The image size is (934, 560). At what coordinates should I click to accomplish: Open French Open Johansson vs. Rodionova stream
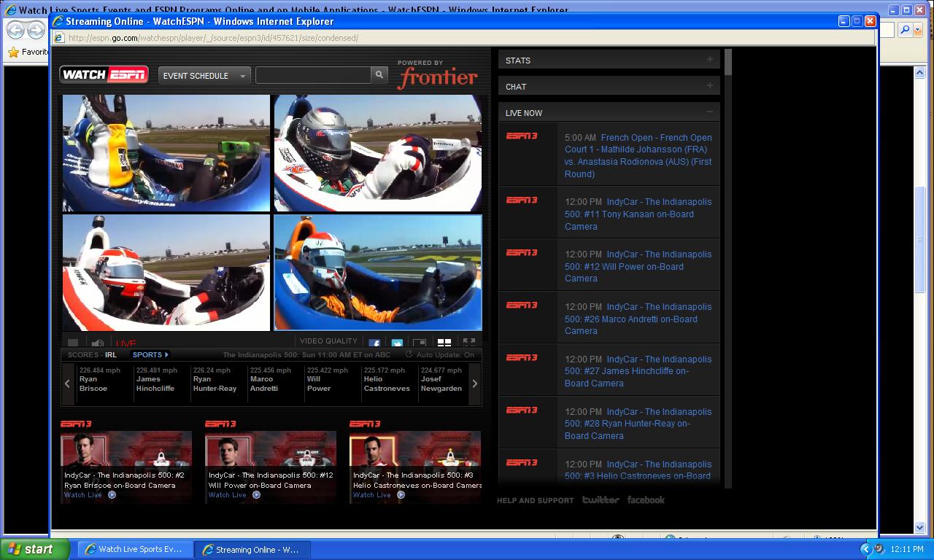click(638, 155)
